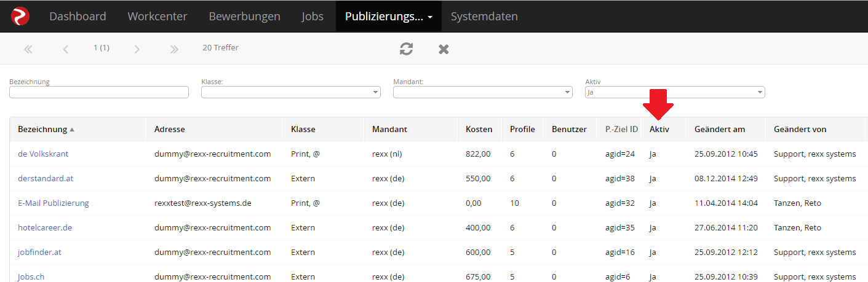Click cost value 822,00

[478, 154]
